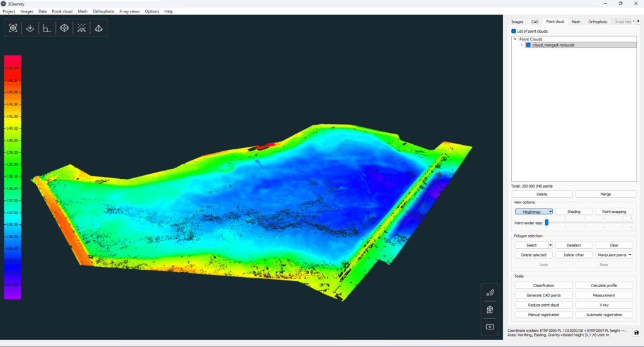The width and height of the screenshot is (644, 347).
Task: Click the measure/pencil ruler icon in viewport
Action: (490, 293)
